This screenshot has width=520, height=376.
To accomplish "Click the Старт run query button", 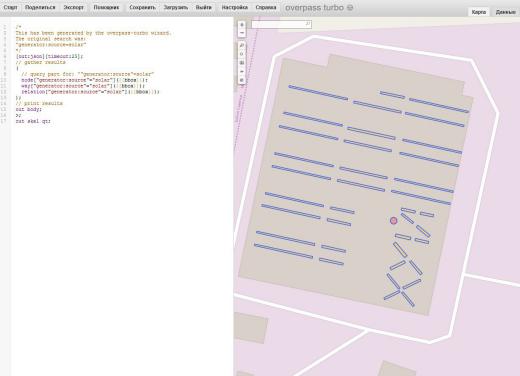I will 10,7.
